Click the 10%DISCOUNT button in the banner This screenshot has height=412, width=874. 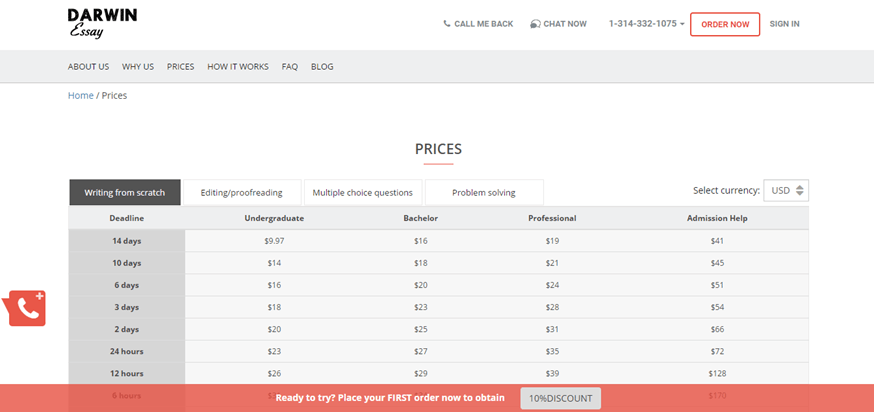tap(561, 398)
